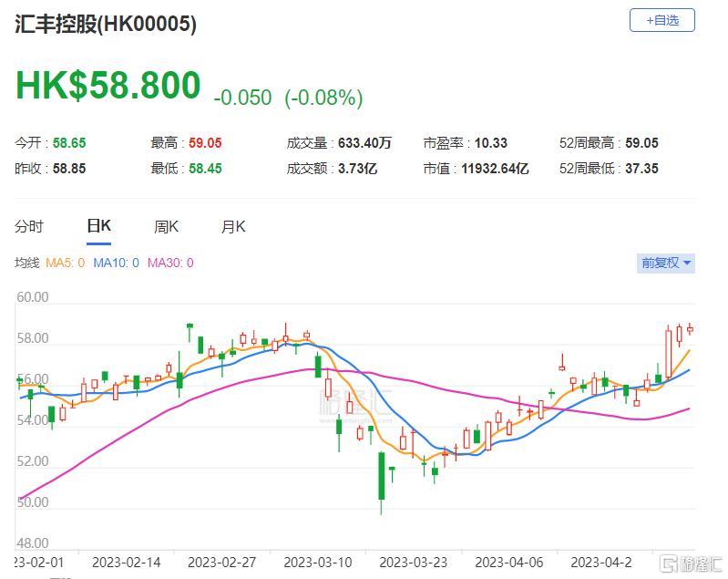Click the 2023-02-14 date axis label
Screen dimensions: 728x579
pos(127,563)
